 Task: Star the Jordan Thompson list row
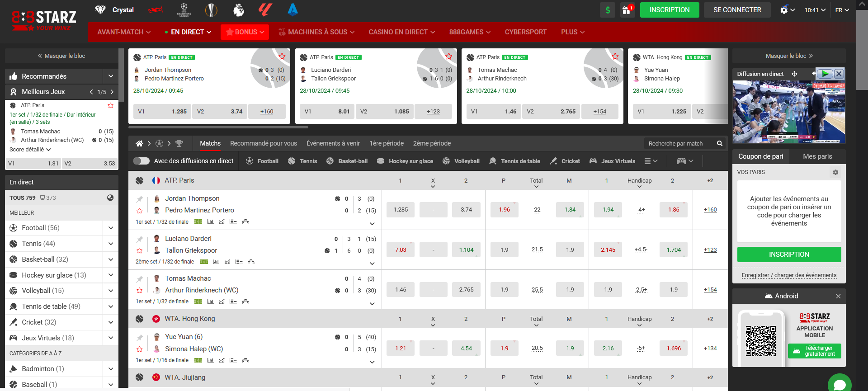pyautogui.click(x=140, y=211)
